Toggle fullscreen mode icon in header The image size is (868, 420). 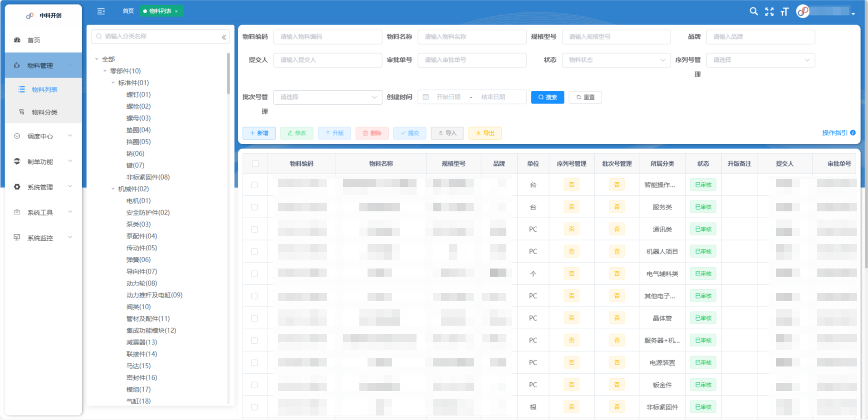click(769, 11)
